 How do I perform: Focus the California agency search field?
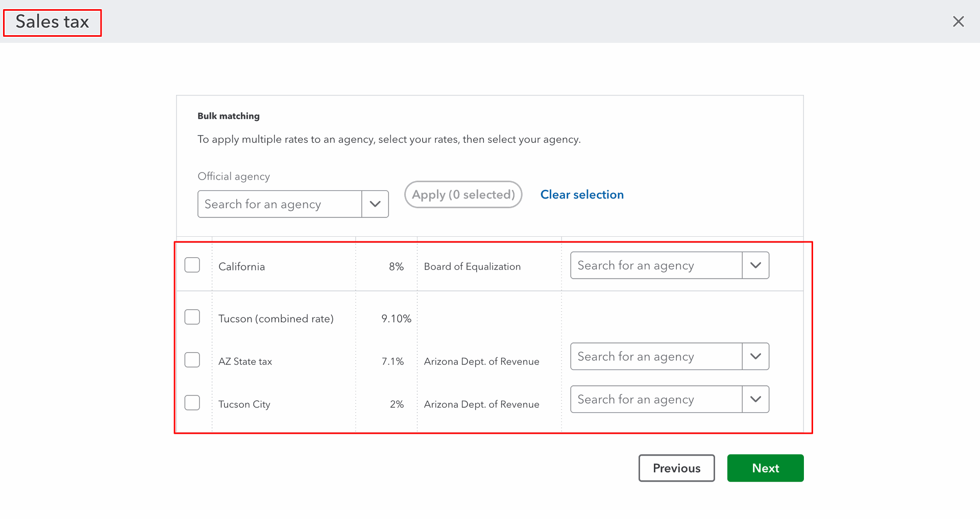(656, 265)
